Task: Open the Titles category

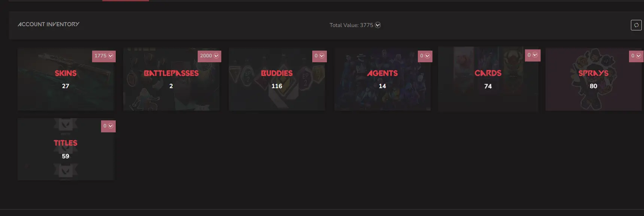Action: 66,143
